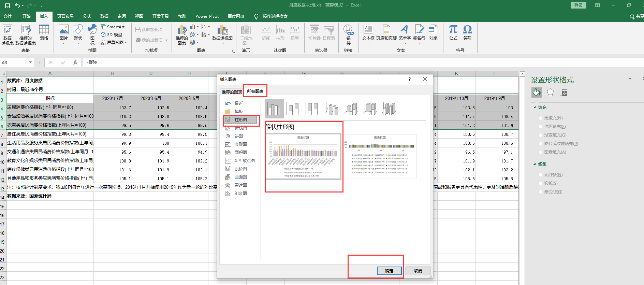
Task: Open Header and Footer (页眉和页脚)
Action: tap(386, 33)
